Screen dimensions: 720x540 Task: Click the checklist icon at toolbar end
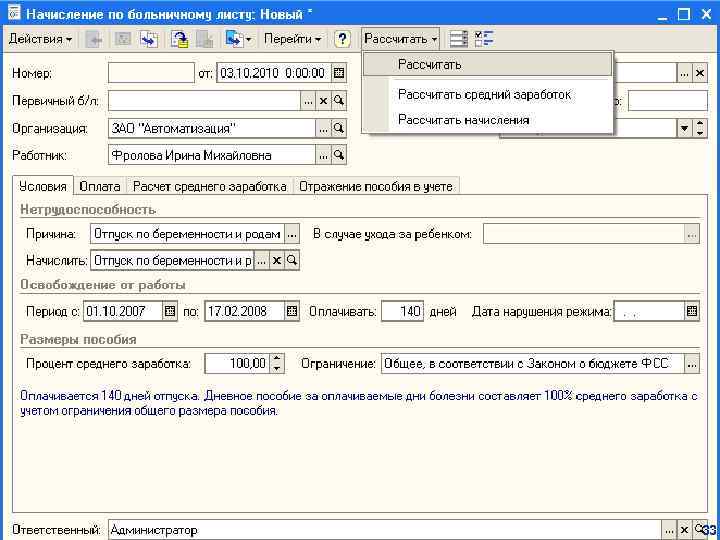(484, 39)
